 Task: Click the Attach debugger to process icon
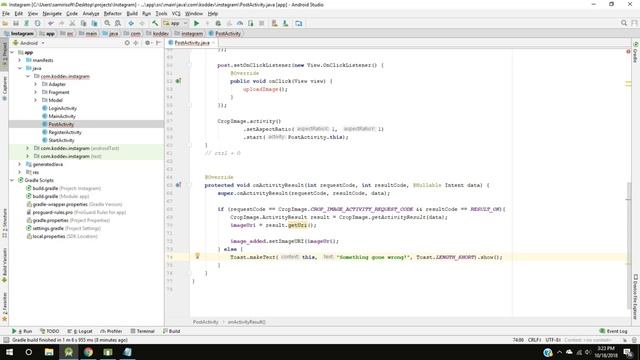(x=251, y=23)
